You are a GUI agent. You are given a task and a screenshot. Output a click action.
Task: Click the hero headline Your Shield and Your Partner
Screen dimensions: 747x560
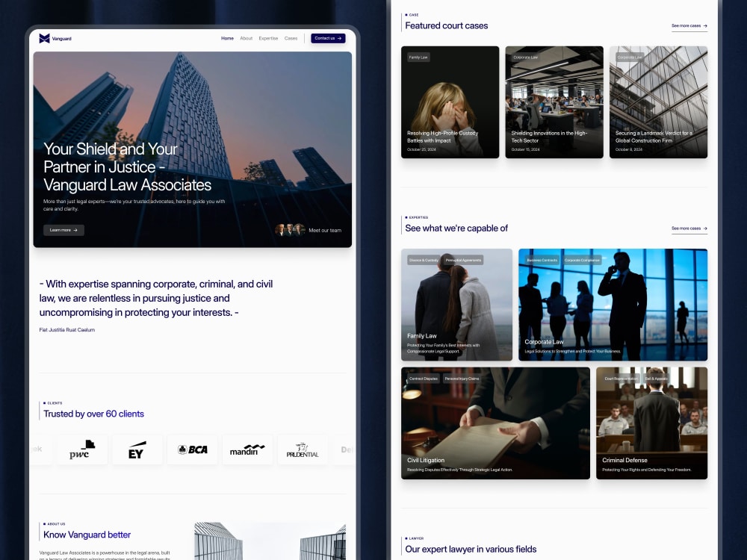coord(127,167)
